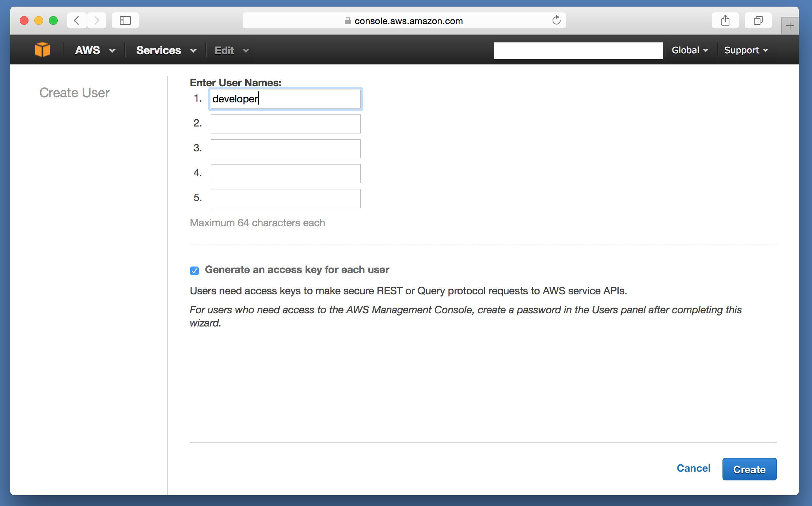The height and width of the screenshot is (506, 812).
Task: Click the padlock icon in address bar
Action: 348,21
